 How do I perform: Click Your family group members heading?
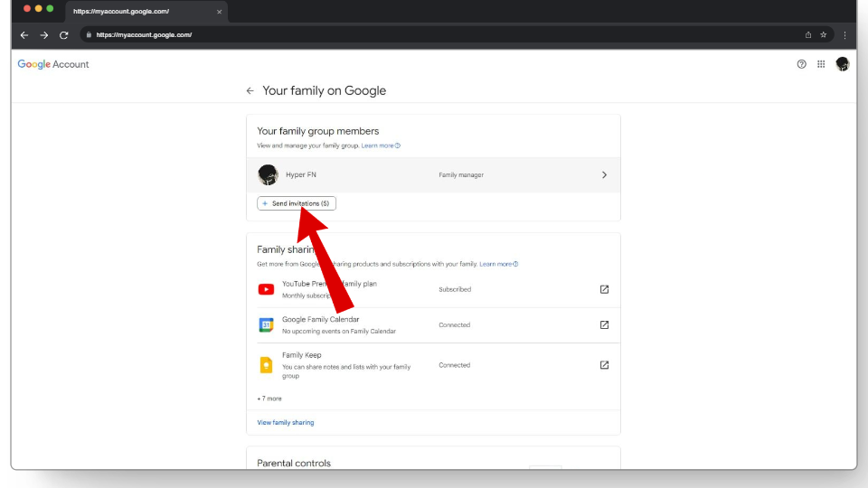(x=318, y=131)
